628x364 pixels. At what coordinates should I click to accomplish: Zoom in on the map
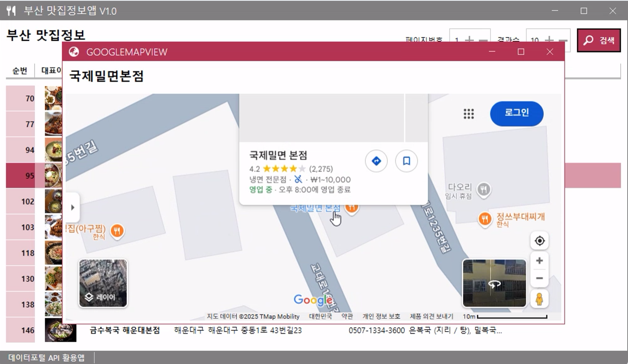(x=539, y=260)
